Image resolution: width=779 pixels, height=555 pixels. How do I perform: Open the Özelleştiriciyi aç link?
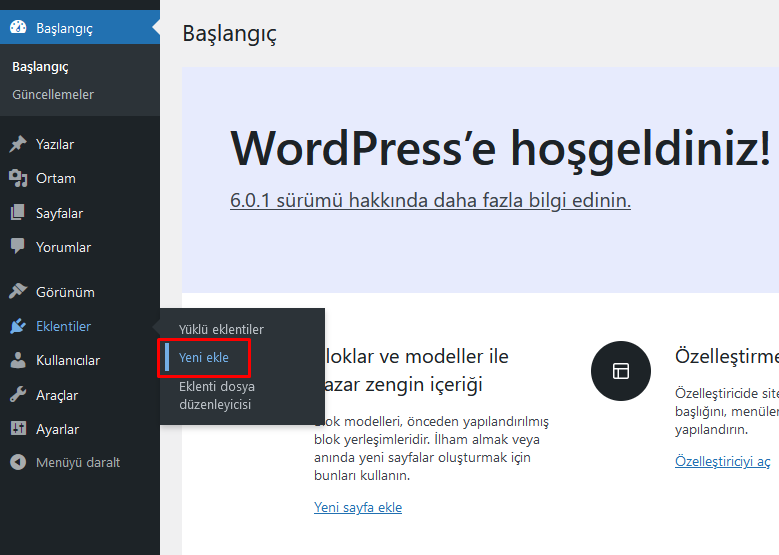coord(722,461)
